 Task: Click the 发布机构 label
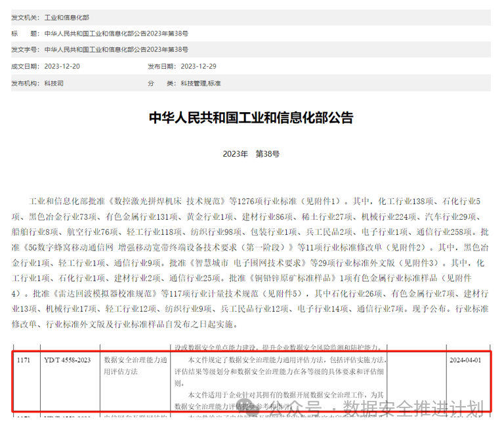click(25, 83)
